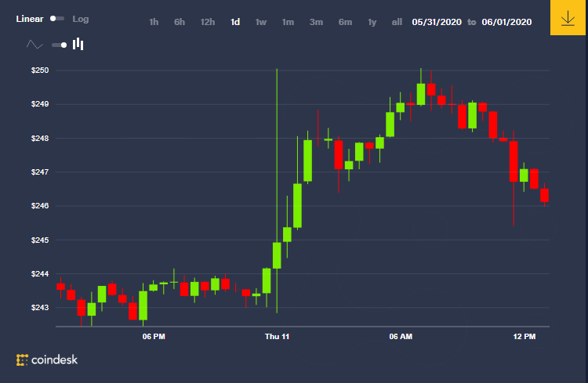Click the $244 axis label
588x383 pixels.
pyautogui.click(x=40, y=274)
